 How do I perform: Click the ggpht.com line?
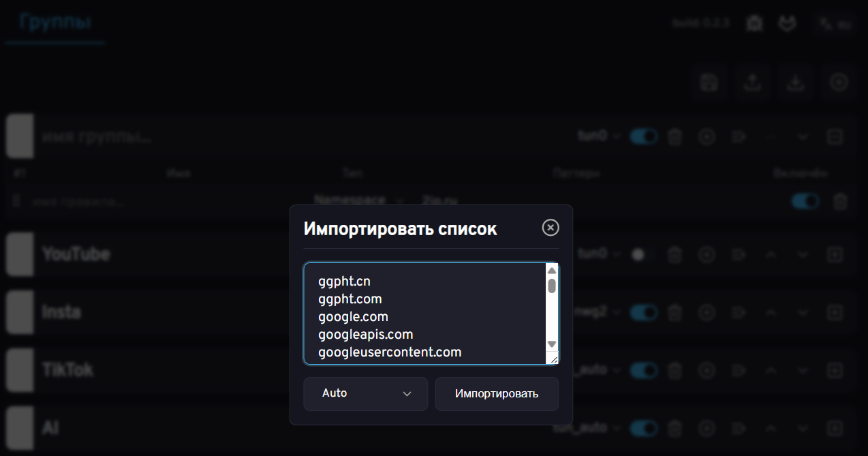coord(350,299)
